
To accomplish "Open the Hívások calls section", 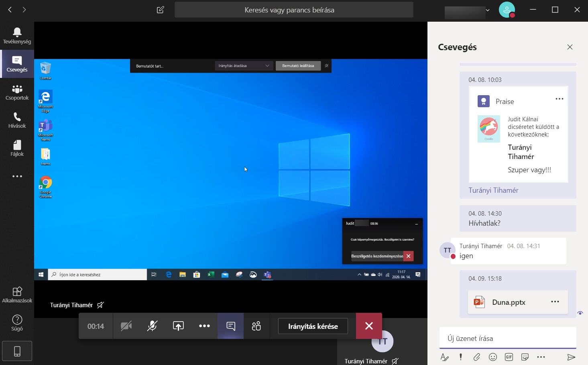I will 17,120.
